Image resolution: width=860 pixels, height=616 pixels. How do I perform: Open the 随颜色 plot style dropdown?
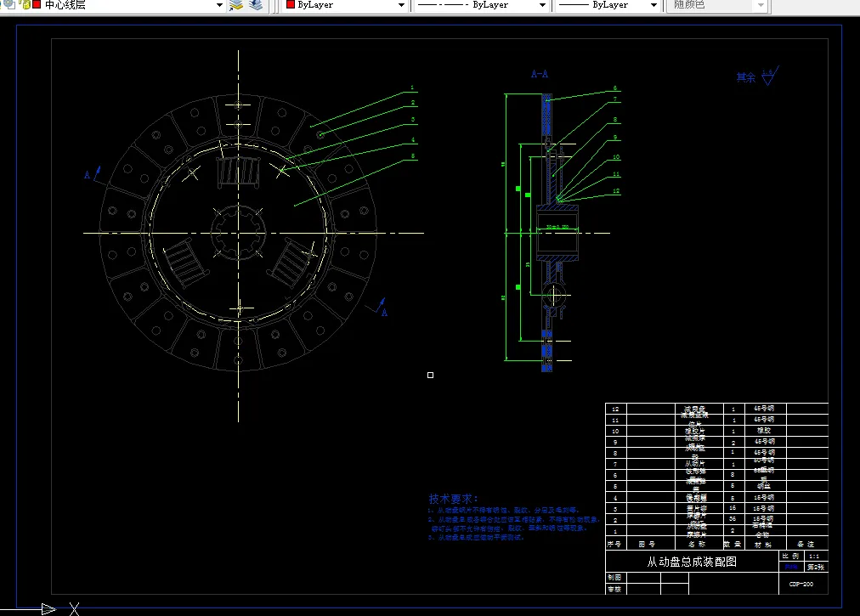click(x=761, y=5)
